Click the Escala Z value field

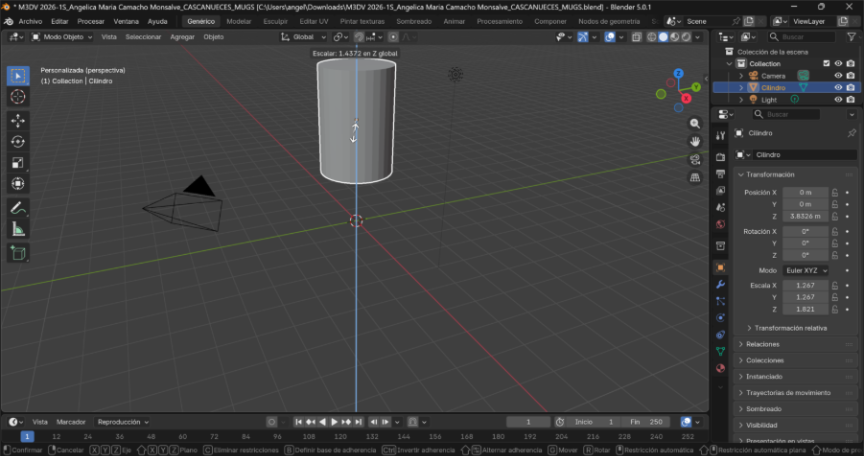click(804, 309)
